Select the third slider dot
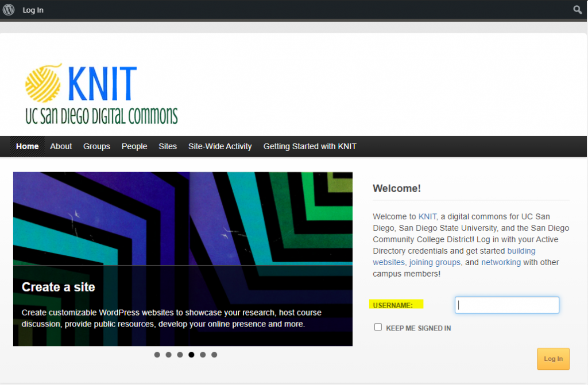Screen dimensions: 588x385 180,355
